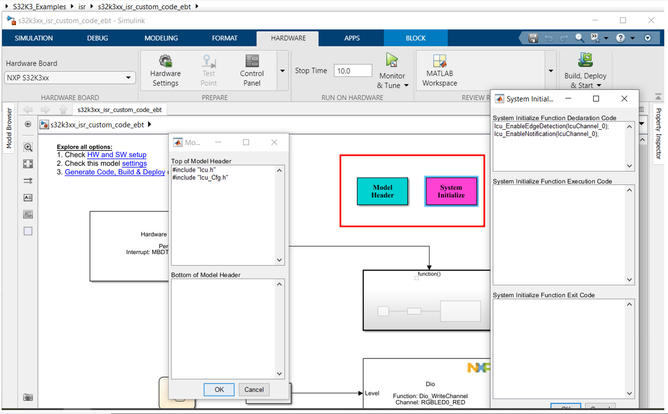Click the redo arrow in toolbar

[564, 38]
